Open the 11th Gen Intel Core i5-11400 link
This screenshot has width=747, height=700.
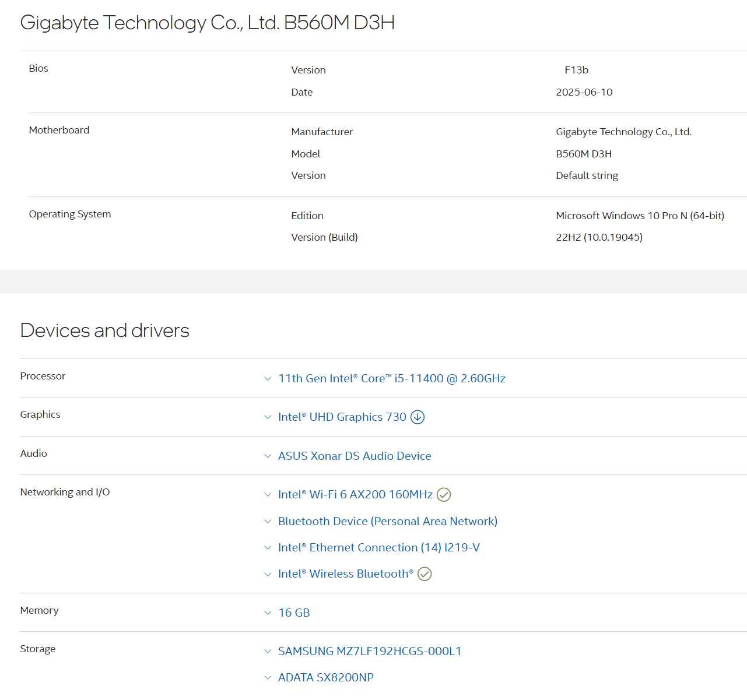coord(392,378)
